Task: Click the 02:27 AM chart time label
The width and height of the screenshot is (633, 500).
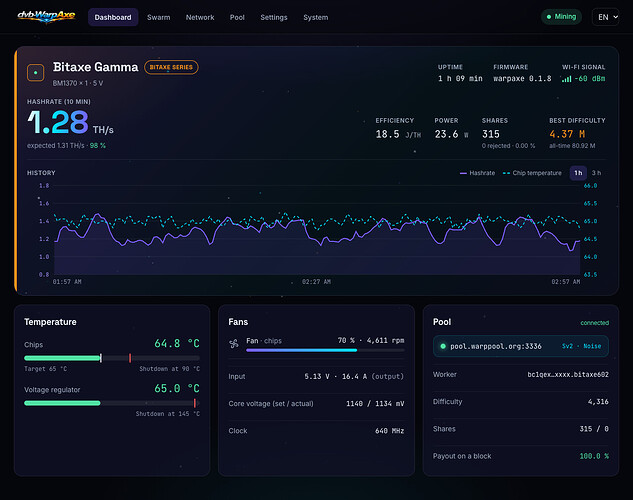Action: (x=316, y=282)
